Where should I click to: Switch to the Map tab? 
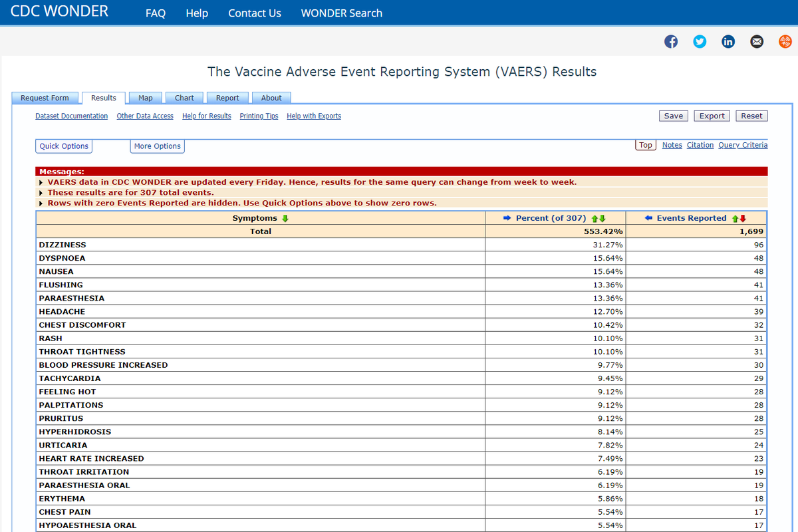tap(146, 98)
